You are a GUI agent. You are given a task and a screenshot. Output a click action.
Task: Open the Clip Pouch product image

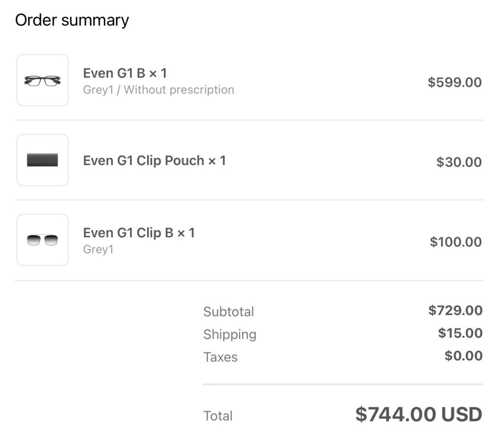42,160
